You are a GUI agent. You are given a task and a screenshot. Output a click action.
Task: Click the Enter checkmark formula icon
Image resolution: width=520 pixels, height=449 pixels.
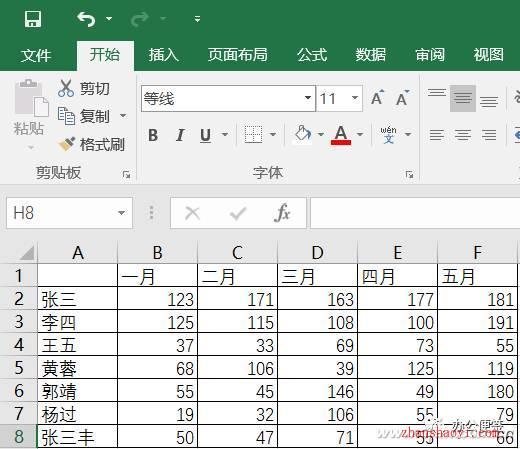pyautogui.click(x=238, y=213)
